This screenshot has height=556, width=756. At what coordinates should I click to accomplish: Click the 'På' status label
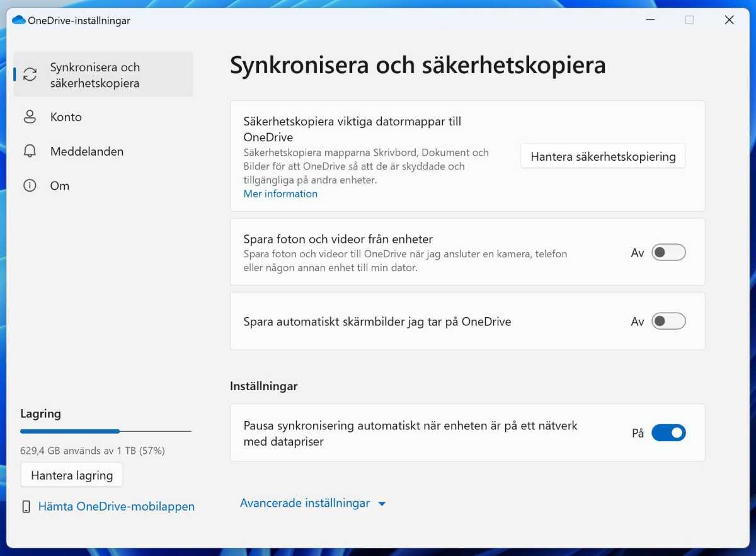coord(638,433)
